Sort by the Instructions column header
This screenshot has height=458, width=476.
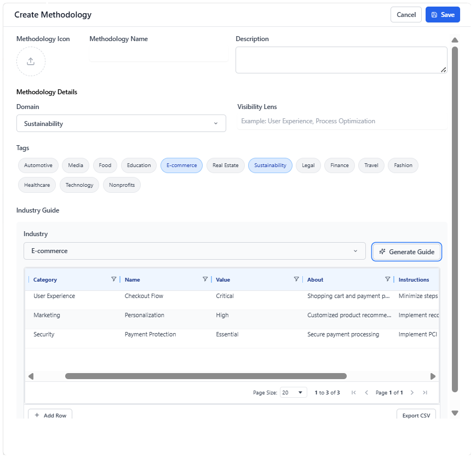414,280
